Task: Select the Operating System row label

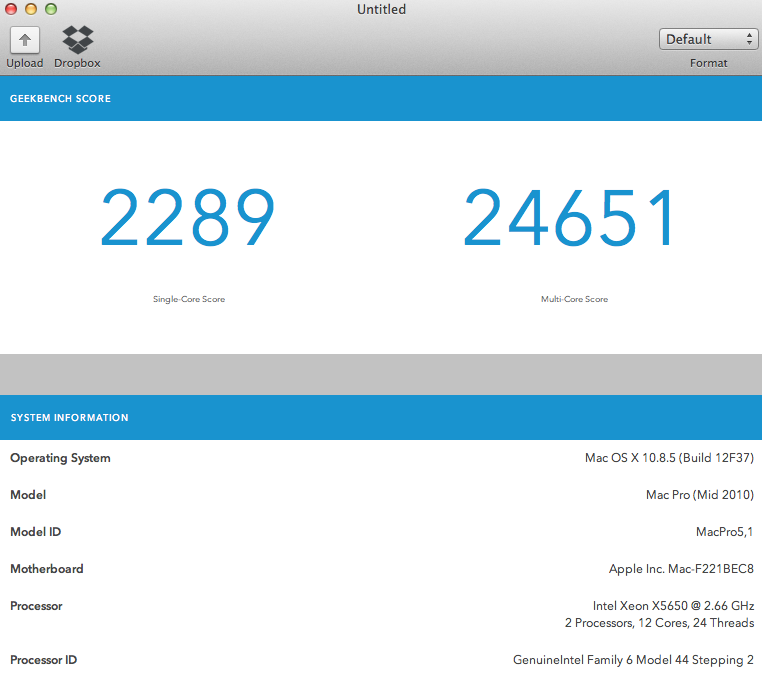Action: click(60, 458)
